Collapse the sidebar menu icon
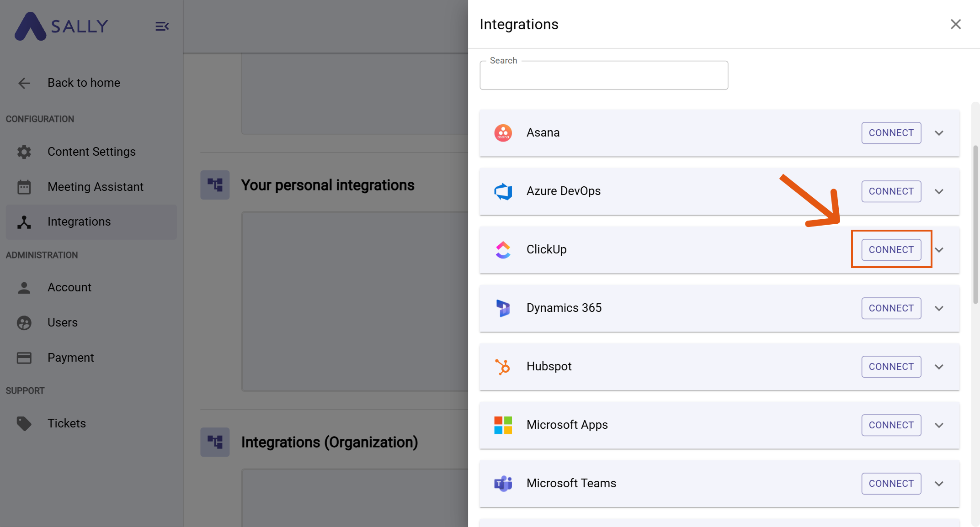This screenshot has width=980, height=527. 162,26
